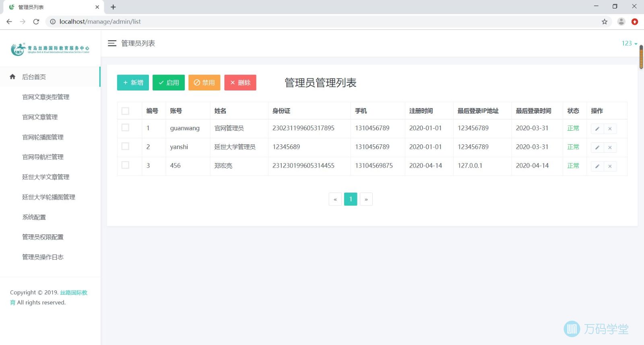Viewport: 644px width, 345px height.
Task: Close the 管理员列表 browser tab
Action: (x=97, y=7)
